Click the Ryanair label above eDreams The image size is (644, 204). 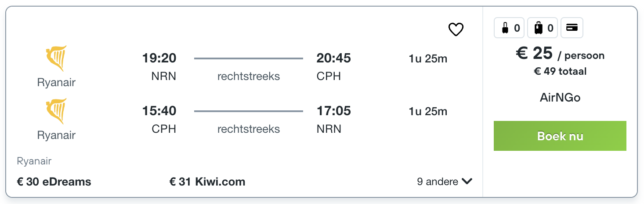[x=34, y=161]
